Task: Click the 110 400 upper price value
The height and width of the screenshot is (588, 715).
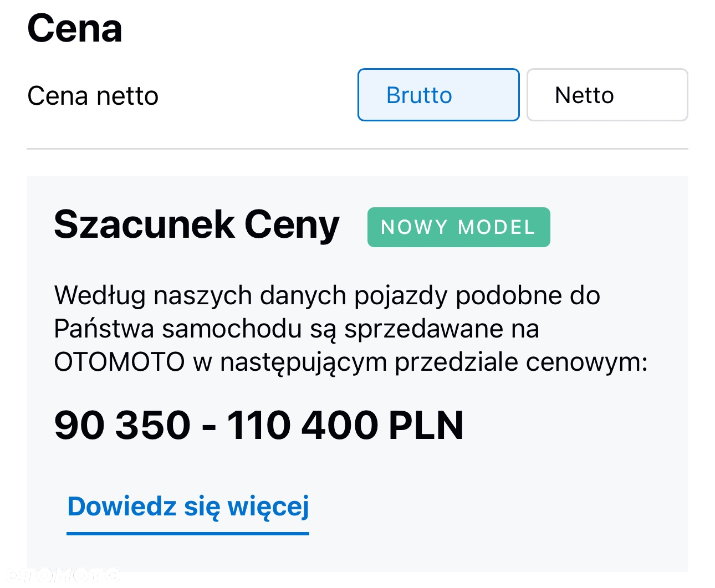Action: click(303, 425)
